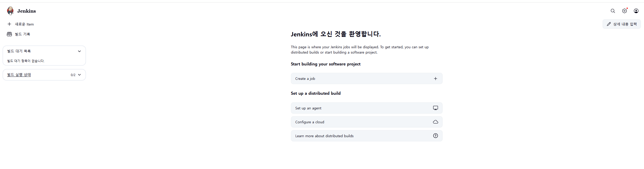The image size is (644, 169).
Task: Open 새로운 Item menu entry
Action: (x=24, y=24)
